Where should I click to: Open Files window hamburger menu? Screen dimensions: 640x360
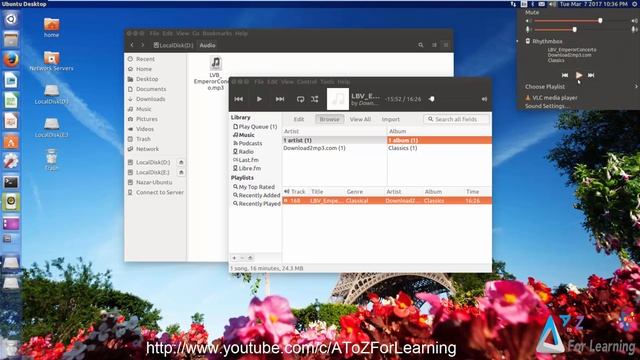click(446, 45)
